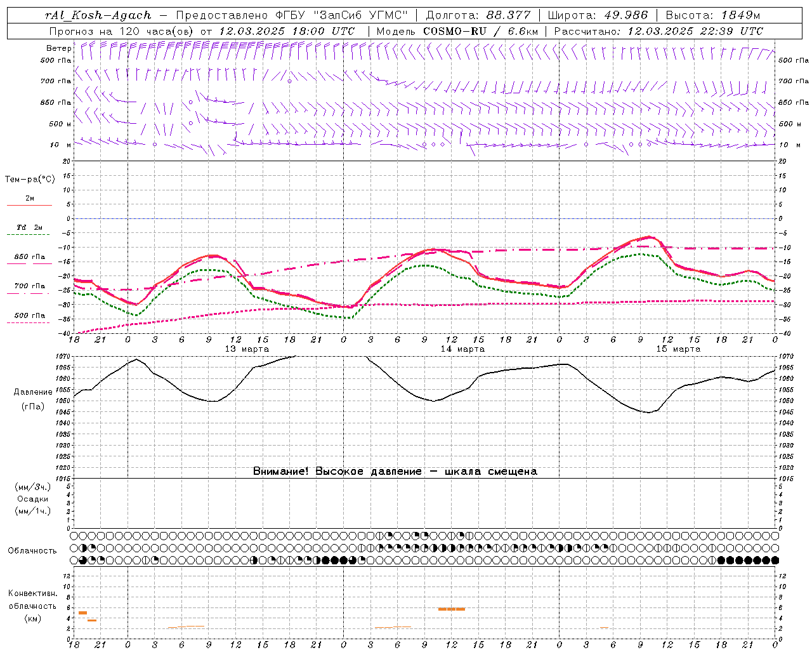This screenshot has height=650, width=812.
Task: Select the elevation text Высота: 1849м
Action: tap(713, 15)
